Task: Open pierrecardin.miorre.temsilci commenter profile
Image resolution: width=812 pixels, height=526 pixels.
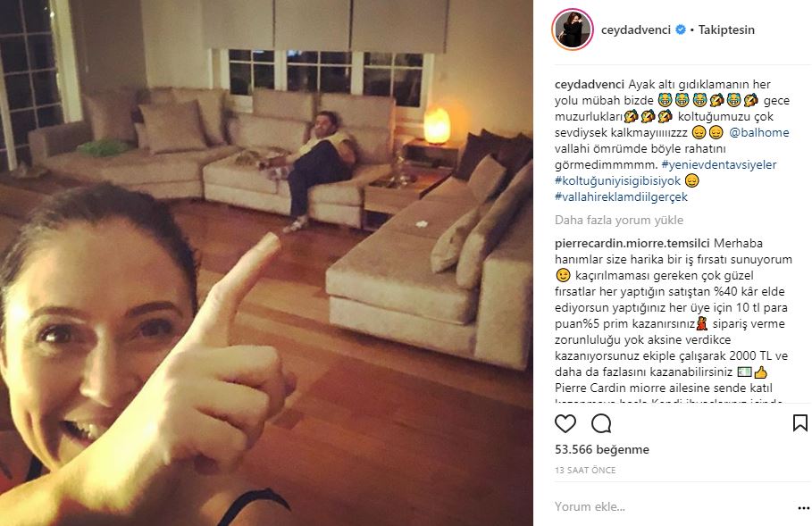Action: (632, 243)
